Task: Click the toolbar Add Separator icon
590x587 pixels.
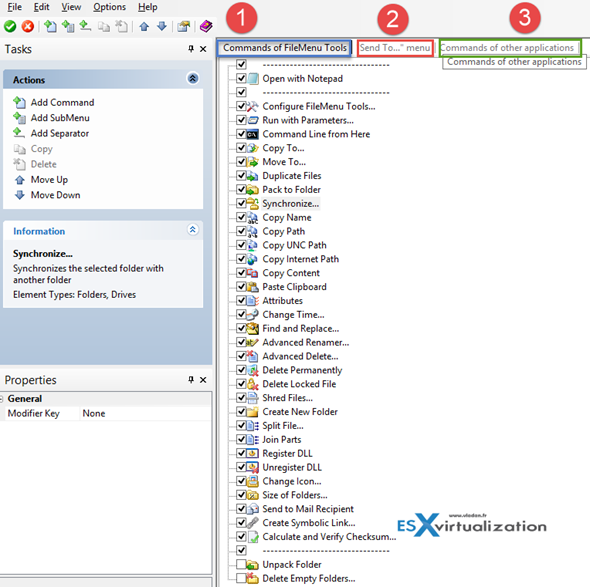Action: click(85, 26)
